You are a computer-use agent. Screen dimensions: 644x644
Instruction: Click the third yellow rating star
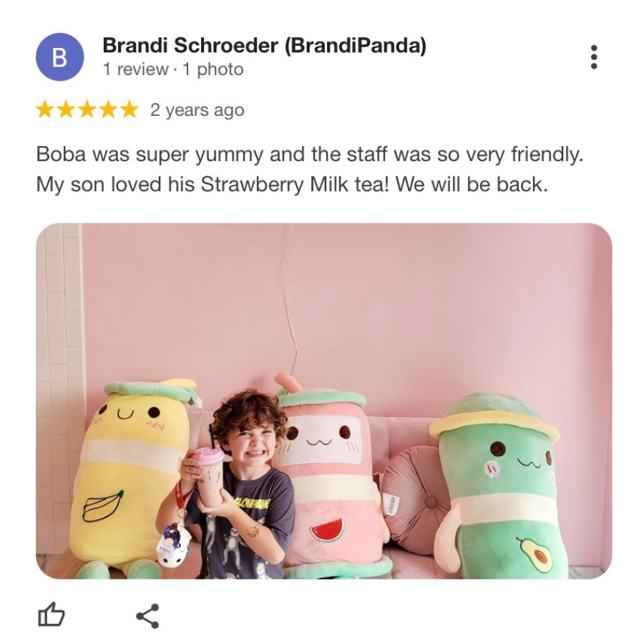(87, 109)
